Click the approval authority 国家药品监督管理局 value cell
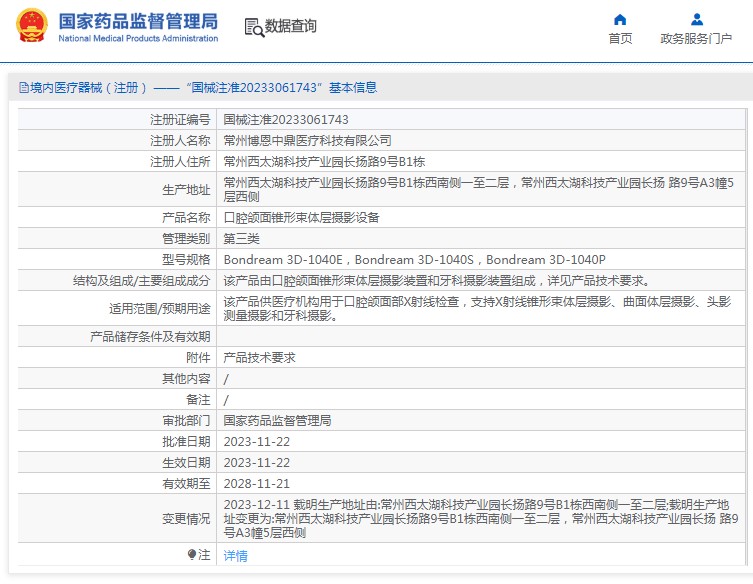The height and width of the screenshot is (584, 753). tap(277, 420)
